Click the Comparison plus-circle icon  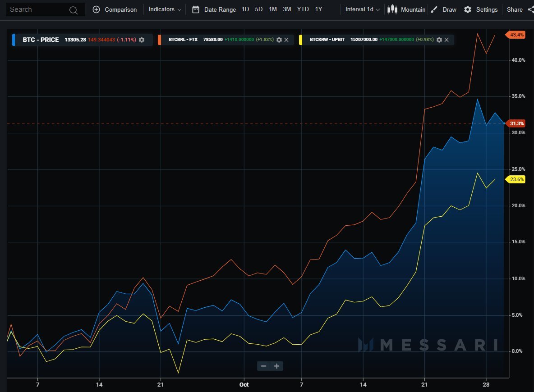coord(97,9)
